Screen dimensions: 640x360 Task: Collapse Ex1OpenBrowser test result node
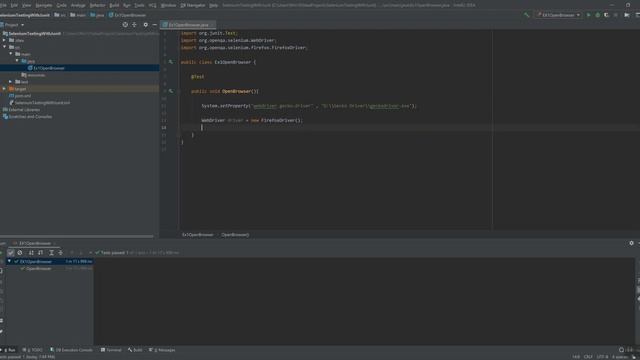click(9, 261)
